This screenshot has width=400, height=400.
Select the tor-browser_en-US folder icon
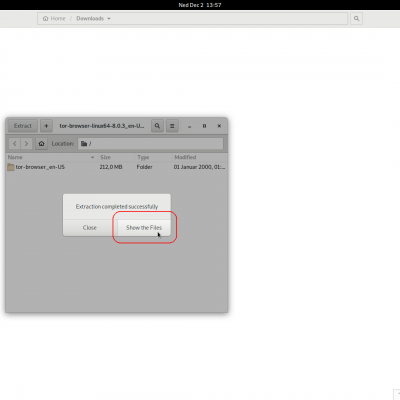click(x=11, y=167)
